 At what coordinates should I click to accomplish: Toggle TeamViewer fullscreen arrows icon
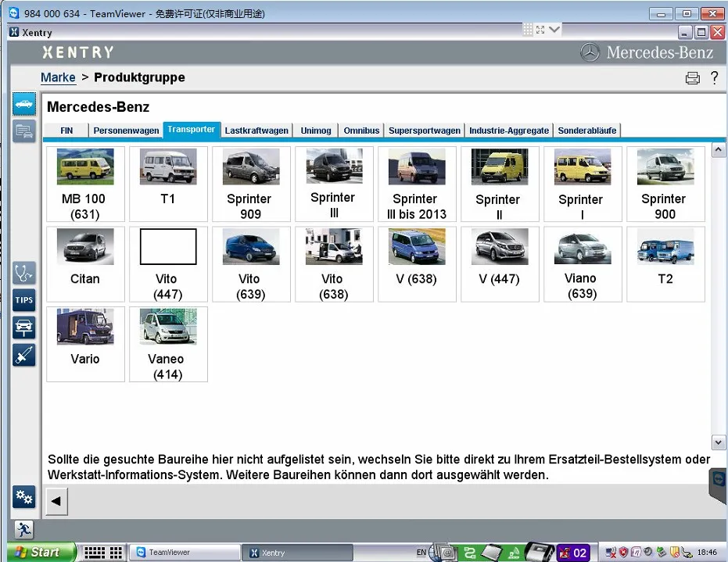click(540, 30)
